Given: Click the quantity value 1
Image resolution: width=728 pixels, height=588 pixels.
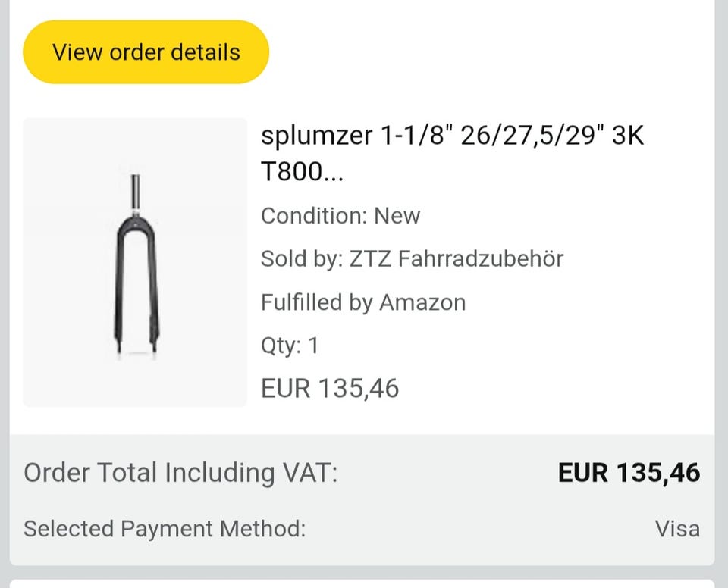Looking at the screenshot, I should (313, 346).
